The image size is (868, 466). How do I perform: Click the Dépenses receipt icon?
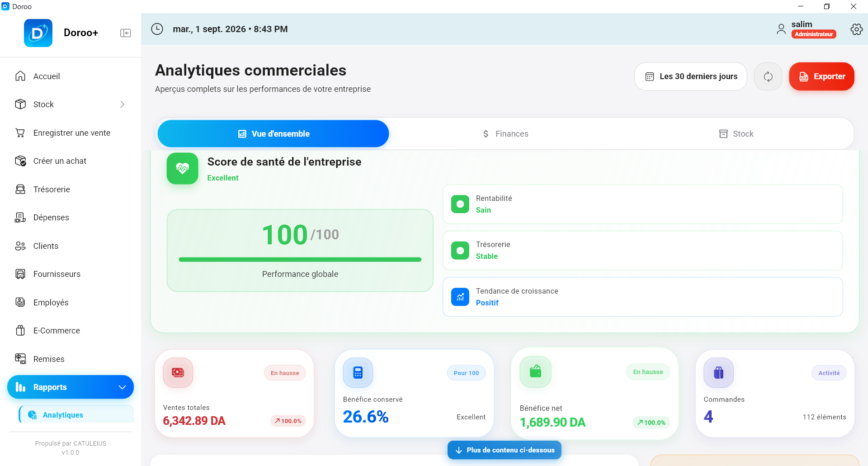[x=20, y=217]
